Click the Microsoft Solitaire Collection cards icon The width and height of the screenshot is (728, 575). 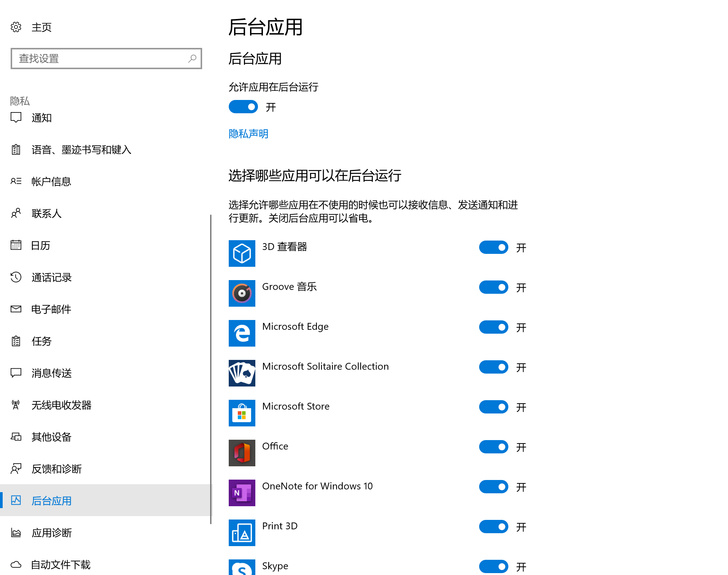pyautogui.click(x=242, y=373)
